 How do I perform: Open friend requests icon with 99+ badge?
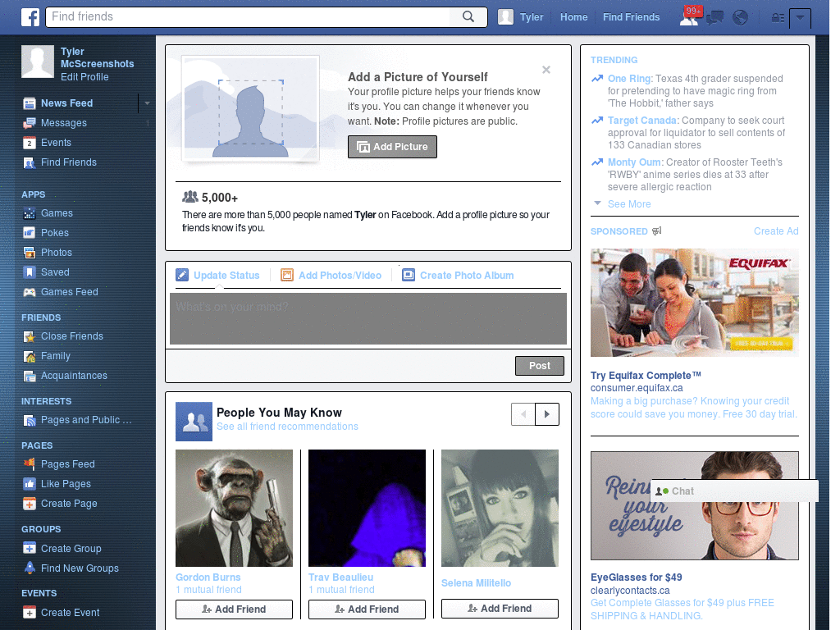click(x=690, y=16)
